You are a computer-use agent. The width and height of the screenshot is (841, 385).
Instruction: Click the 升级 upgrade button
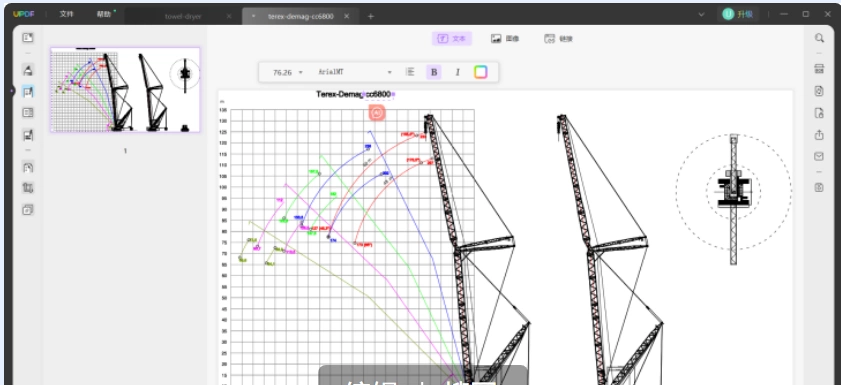tap(739, 14)
